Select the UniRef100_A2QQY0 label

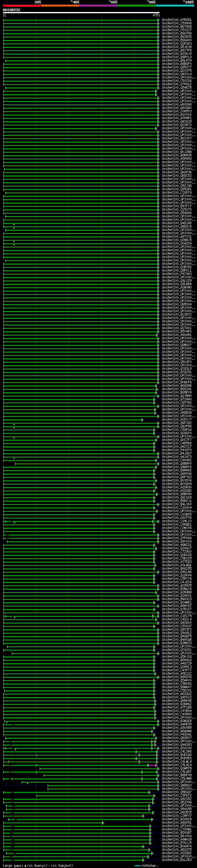click(x=176, y=433)
